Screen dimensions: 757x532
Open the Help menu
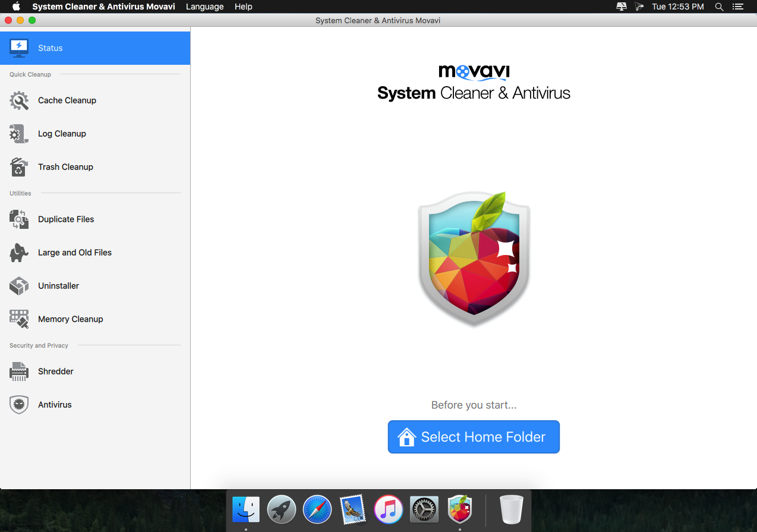pyautogui.click(x=244, y=7)
